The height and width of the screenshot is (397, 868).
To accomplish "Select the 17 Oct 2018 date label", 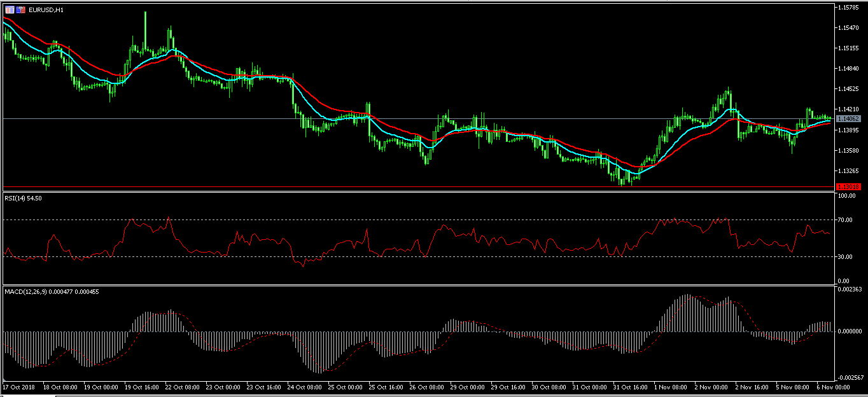I will click(x=17, y=387).
